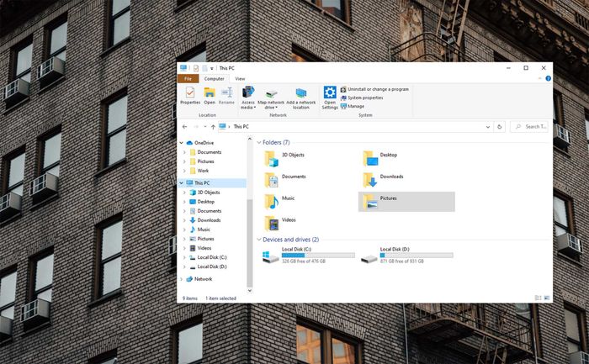589x364 pixels.
Task: Click System properties in the ribbon
Action: click(365, 98)
